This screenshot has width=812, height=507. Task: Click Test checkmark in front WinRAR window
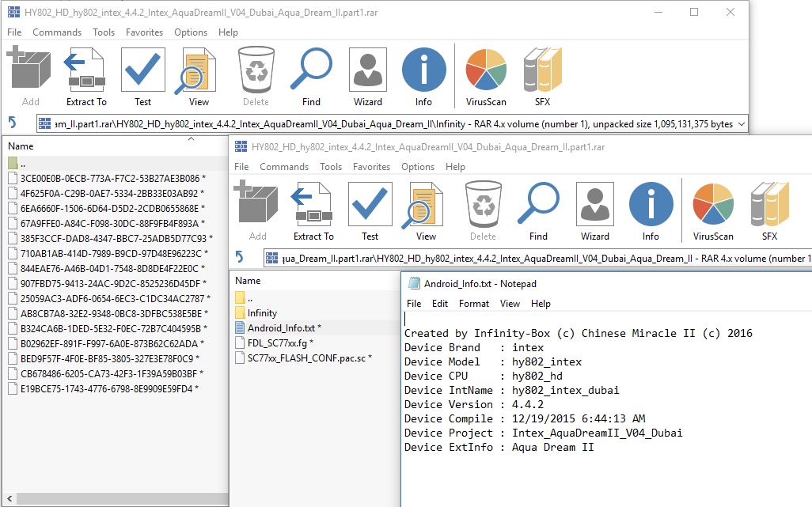click(x=370, y=204)
